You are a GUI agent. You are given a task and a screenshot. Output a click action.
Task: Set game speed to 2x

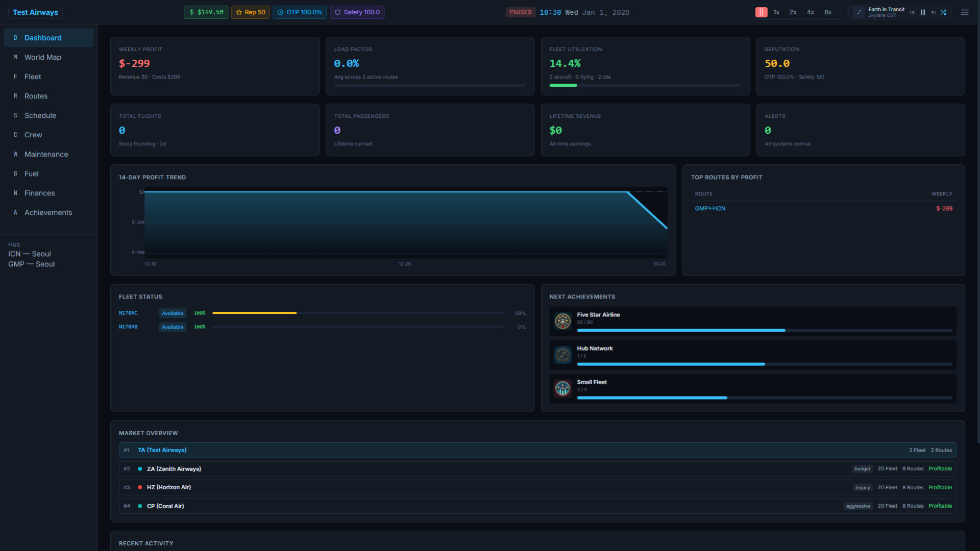click(793, 12)
